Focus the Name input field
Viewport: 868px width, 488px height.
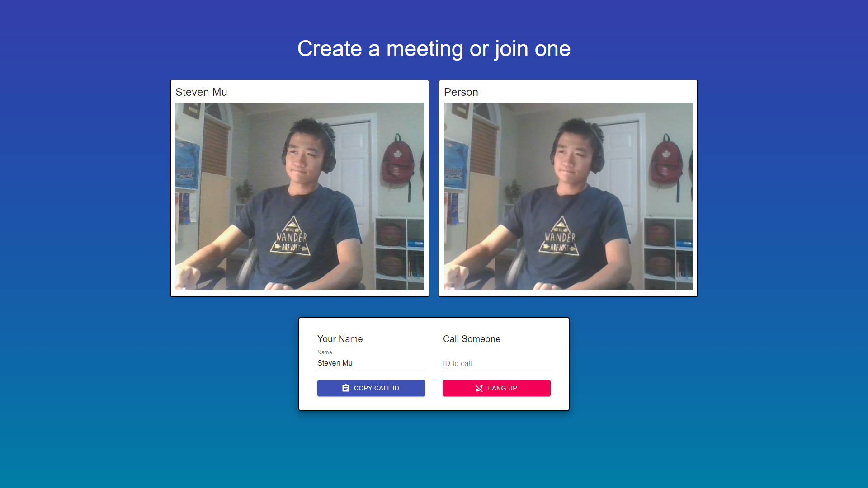coord(371,363)
